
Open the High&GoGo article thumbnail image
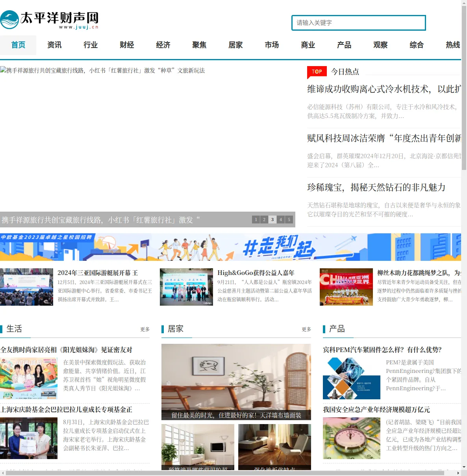[186, 287]
